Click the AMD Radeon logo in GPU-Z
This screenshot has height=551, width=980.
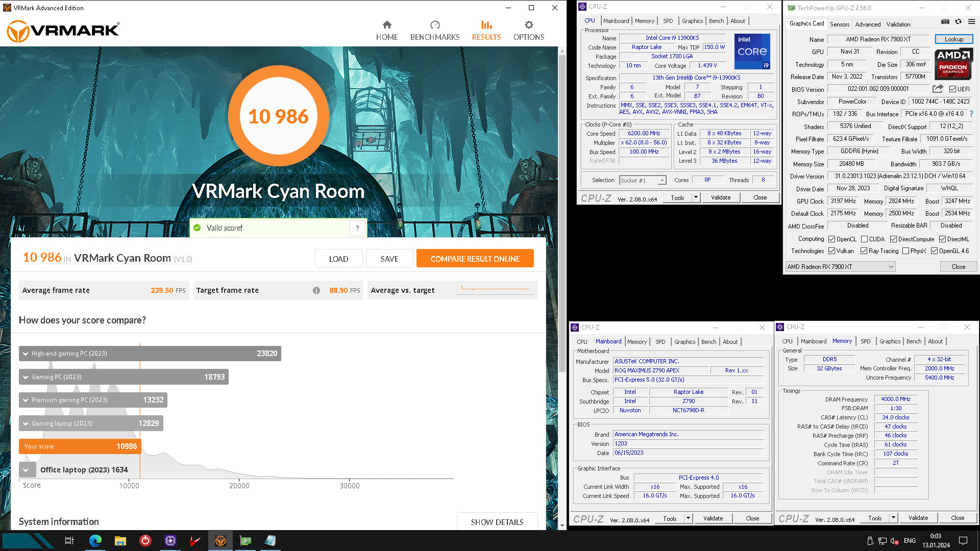(x=953, y=63)
